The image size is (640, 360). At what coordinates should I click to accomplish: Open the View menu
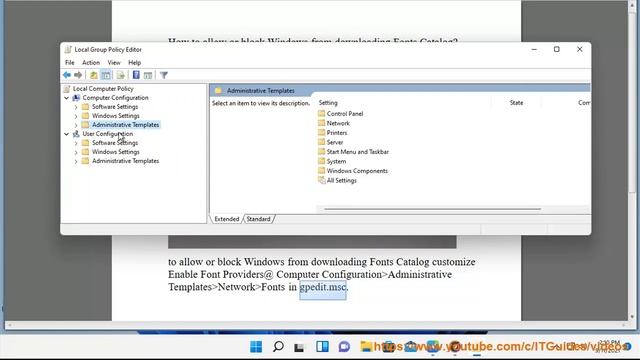point(114,62)
